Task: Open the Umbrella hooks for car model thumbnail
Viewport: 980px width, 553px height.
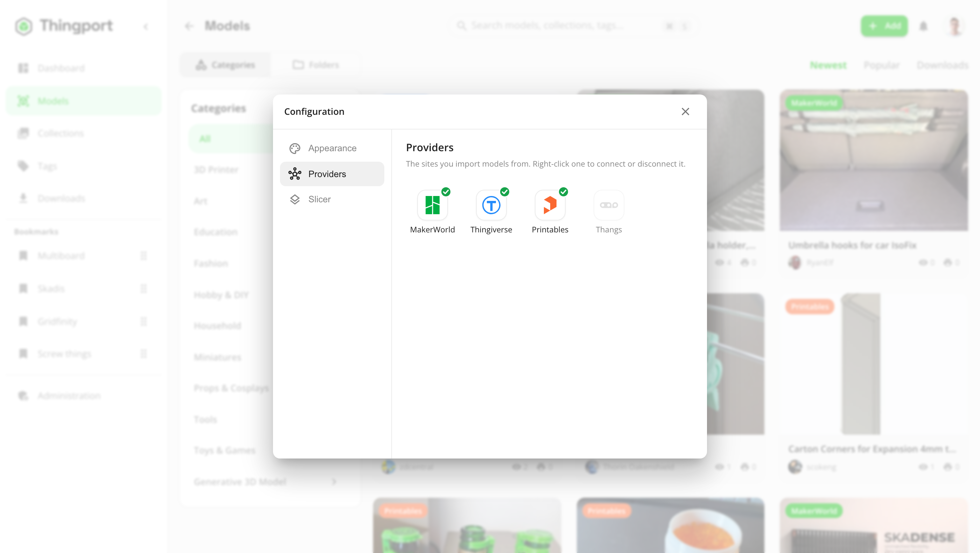Action: click(x=874, y=160)
